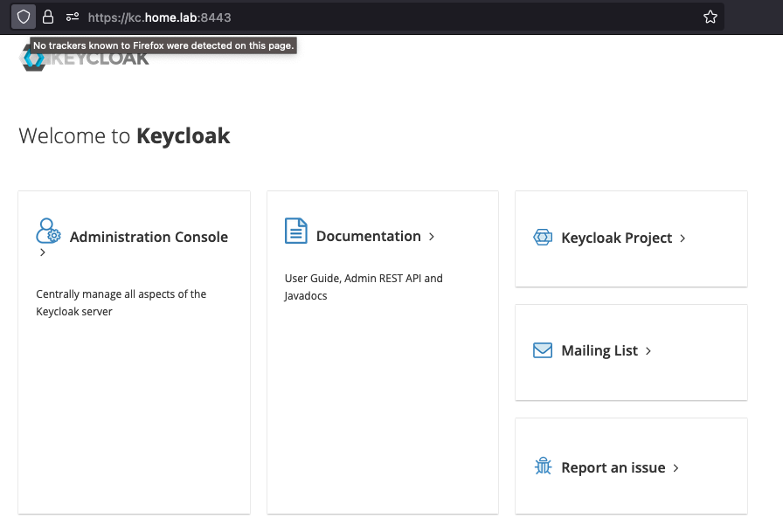Open the Report an issue link
Screen dimensions: 783x532
click(613, 466)
